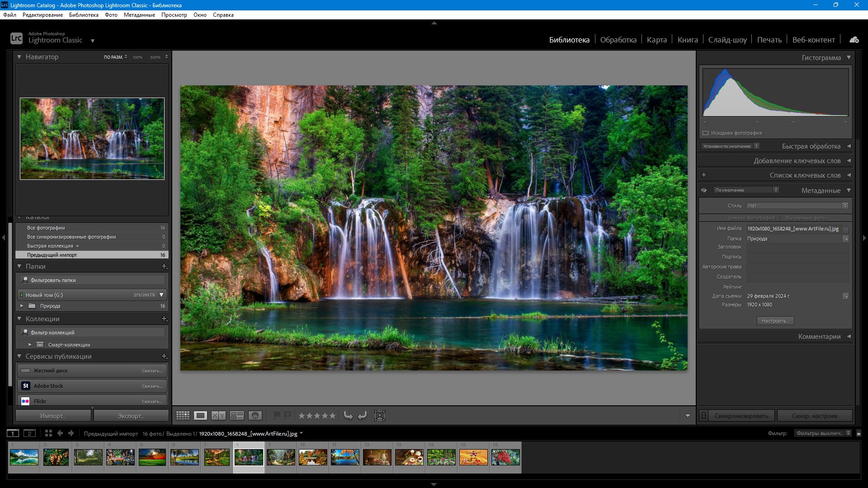Click the Импорт button

53,416
